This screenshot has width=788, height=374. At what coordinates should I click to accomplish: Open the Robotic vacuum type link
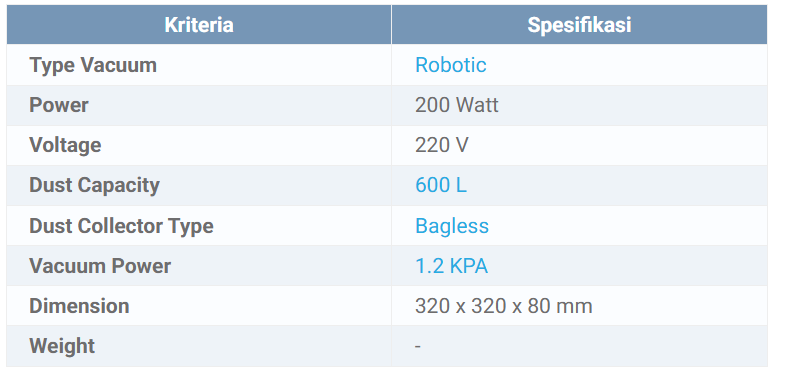pos(450,65)
